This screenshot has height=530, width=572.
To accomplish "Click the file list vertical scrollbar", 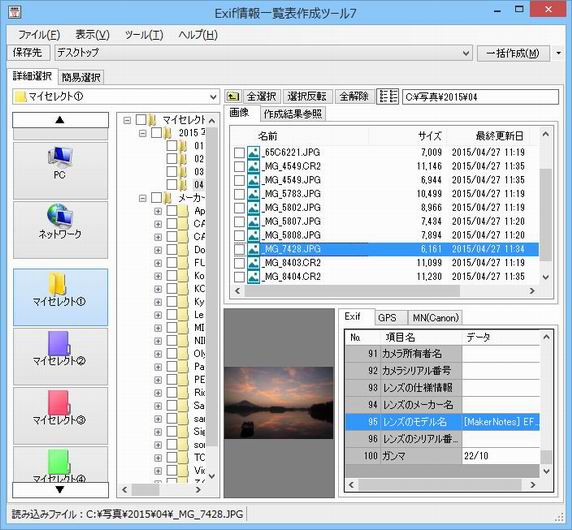I will [x=546, y=205].
